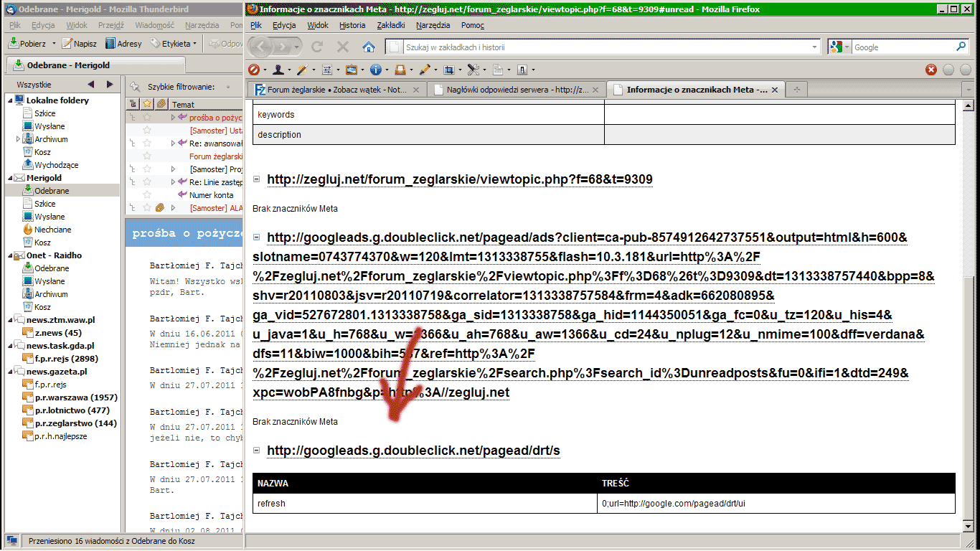Open the Cookies icon in Web Developer toolbar
This screenshot has height=551, width=980.
pyautogui.click(x=278, y=70)
